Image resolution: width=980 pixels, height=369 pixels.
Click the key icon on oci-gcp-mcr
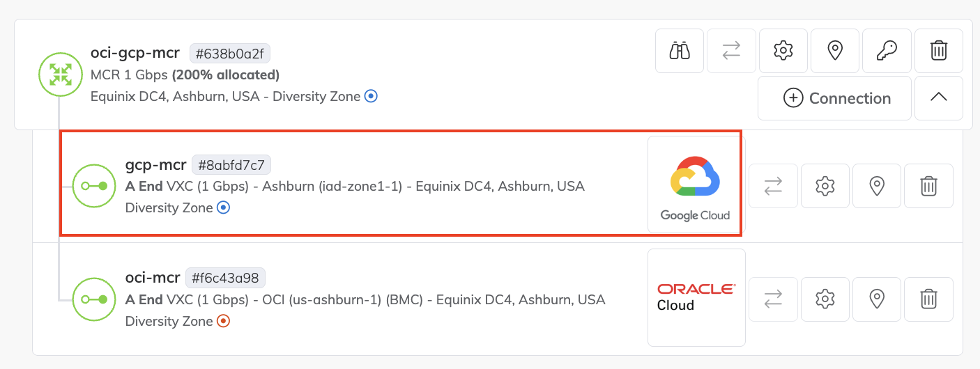pos(887,51)
